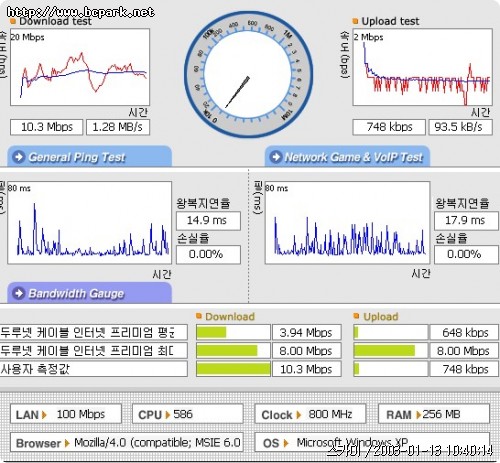The width and height of the screenshot is (500, 463).
Task: Click the 20 Mbps axis label
Action: tap(28, 37)
